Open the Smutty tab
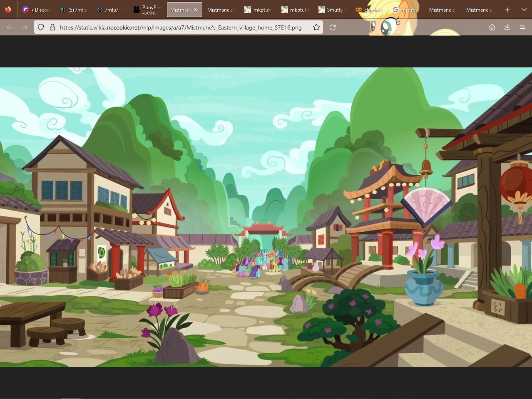Image resolution: width=532 pixels, height=399 pixels. click(x=332, y=10)
